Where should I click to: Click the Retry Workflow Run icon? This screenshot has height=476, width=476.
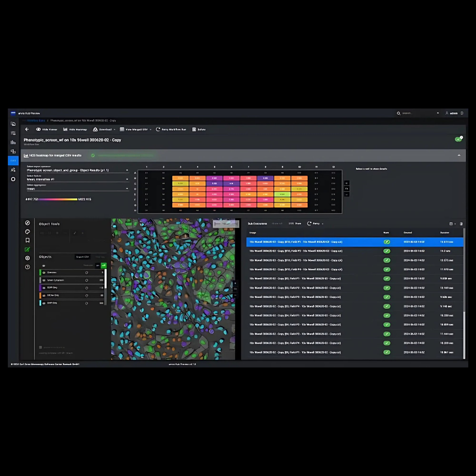158,129
